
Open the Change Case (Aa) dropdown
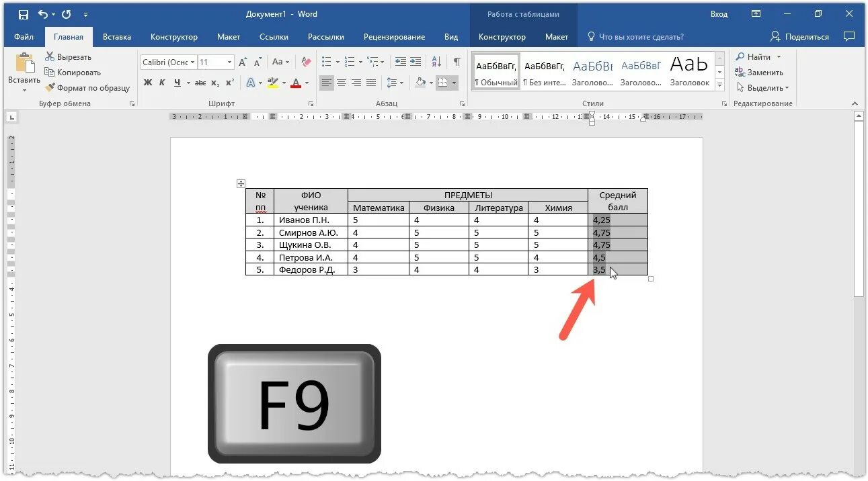pyautogui.click(x=280, y=62)
